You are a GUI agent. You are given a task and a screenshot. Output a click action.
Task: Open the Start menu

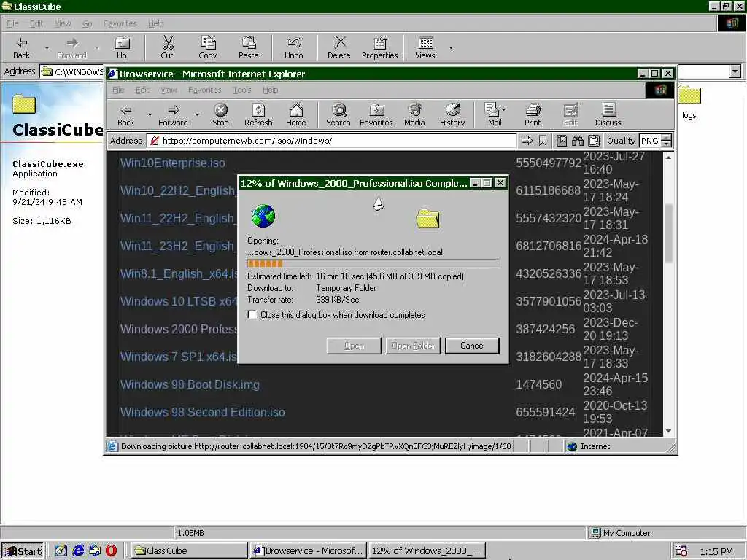(22, 551)
